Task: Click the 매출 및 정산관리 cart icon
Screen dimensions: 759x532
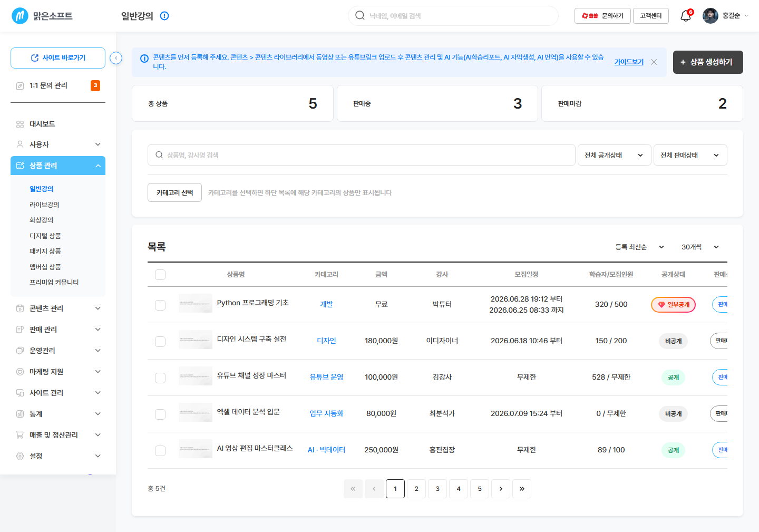Action: coord(20,435)
